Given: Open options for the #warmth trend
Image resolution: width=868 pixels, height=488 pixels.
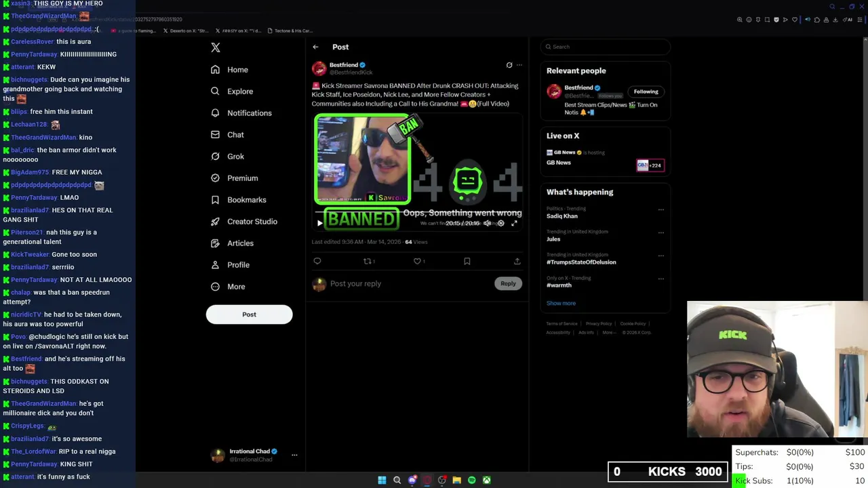Looking at the screenshot, I should point(660,279).
